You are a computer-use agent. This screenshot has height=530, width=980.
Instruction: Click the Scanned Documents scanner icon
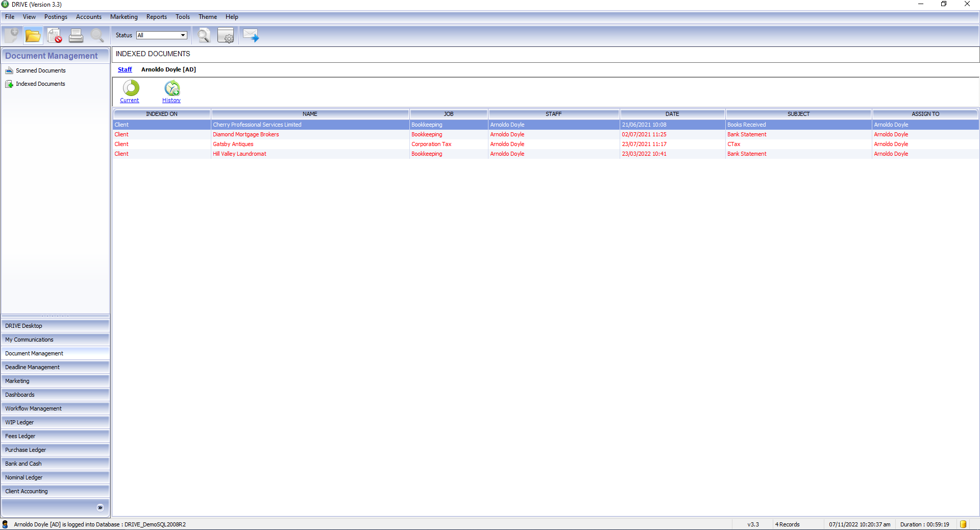click(x=9, y=70)
